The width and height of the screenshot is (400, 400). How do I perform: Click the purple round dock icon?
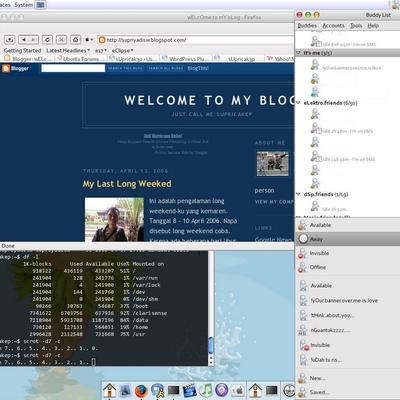(222, 390)
